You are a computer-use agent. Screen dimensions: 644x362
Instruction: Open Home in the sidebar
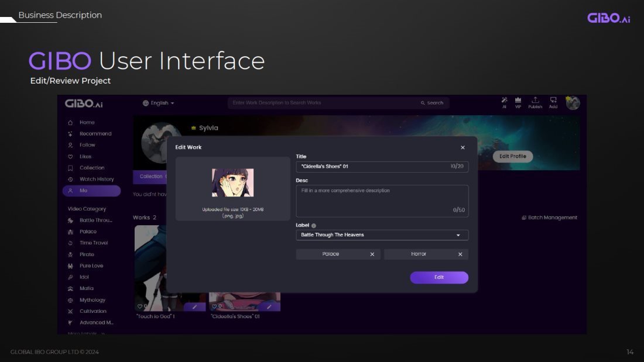(87, 122)
